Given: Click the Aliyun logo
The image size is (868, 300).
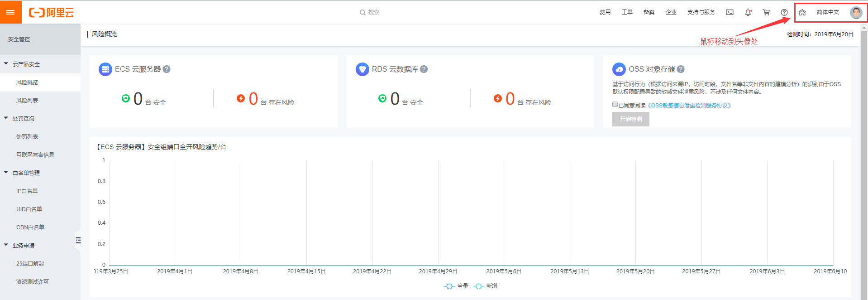Looking at the screenshot, I should pos(51,13).
